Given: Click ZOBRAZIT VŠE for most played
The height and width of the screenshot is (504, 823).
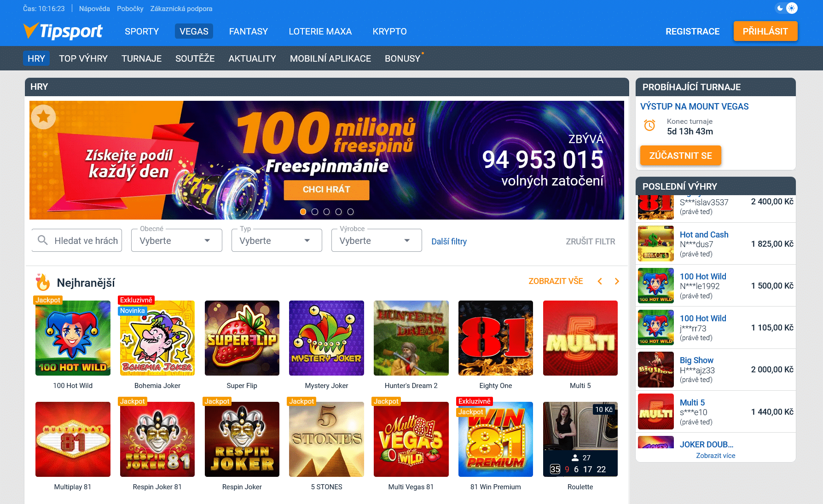Looking at the screenshot, I should tap(556, 281).
